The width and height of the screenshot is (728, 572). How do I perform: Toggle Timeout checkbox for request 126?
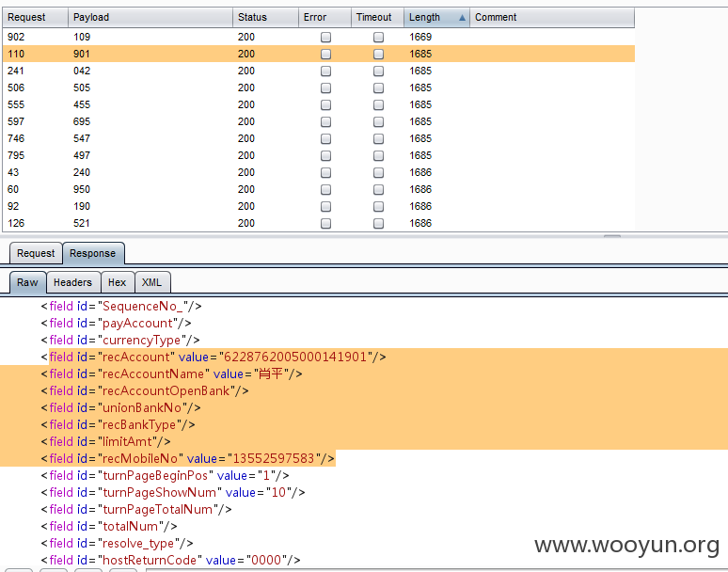coord(378,223)
